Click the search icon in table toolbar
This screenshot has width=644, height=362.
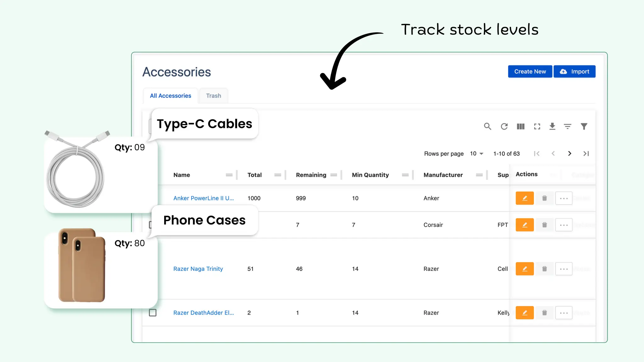pos(487,126)
